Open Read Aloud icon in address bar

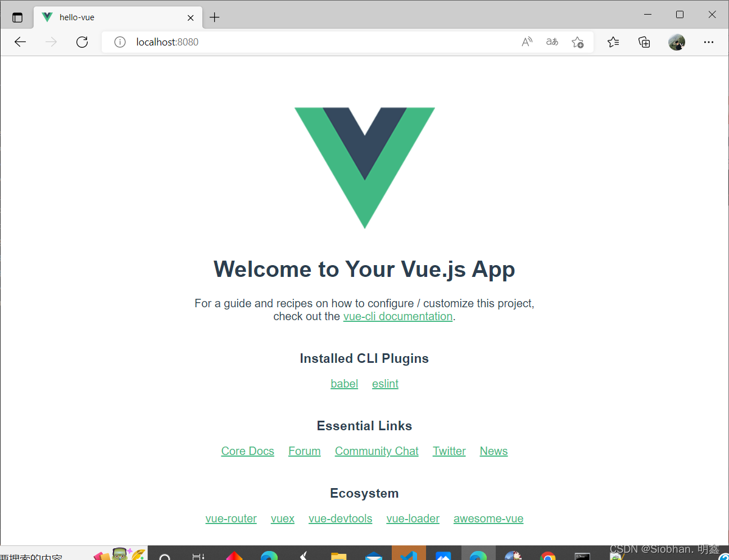coord(527,42)
